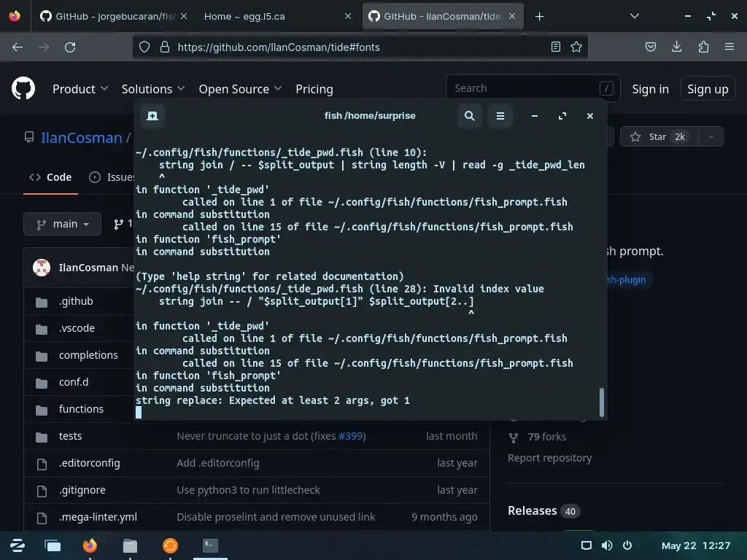
Task: Open the #399 issue link
Action: (x=352, y=436)
